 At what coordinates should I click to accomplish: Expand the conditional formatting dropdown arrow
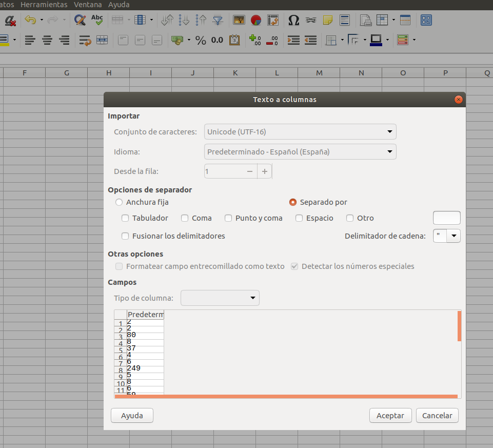click(x=414, y=40)
